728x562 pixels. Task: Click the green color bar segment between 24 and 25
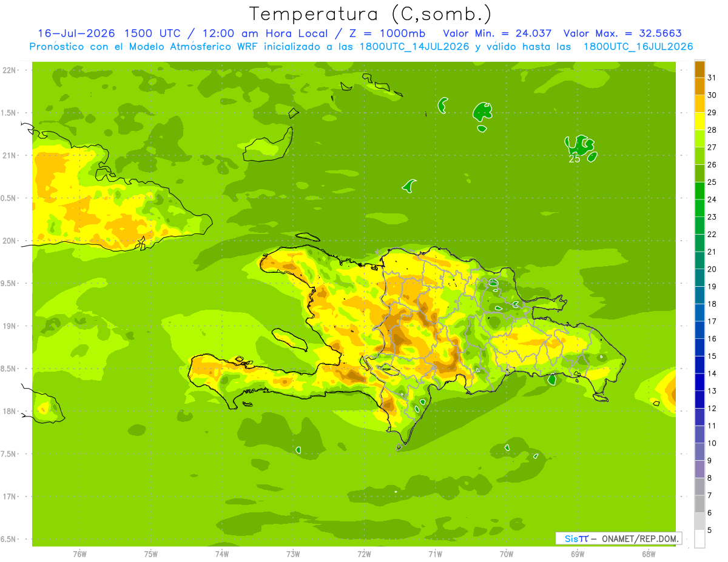click(699, 190)
